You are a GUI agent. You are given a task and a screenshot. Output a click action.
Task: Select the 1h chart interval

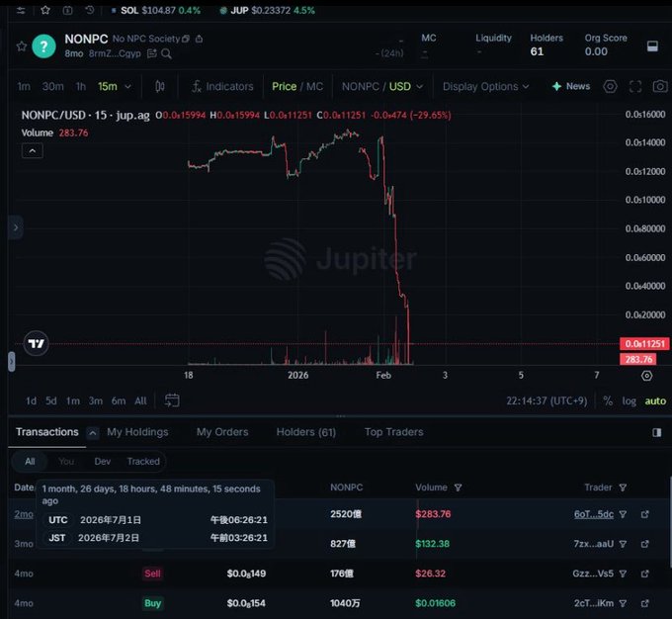tap(81, 87)
